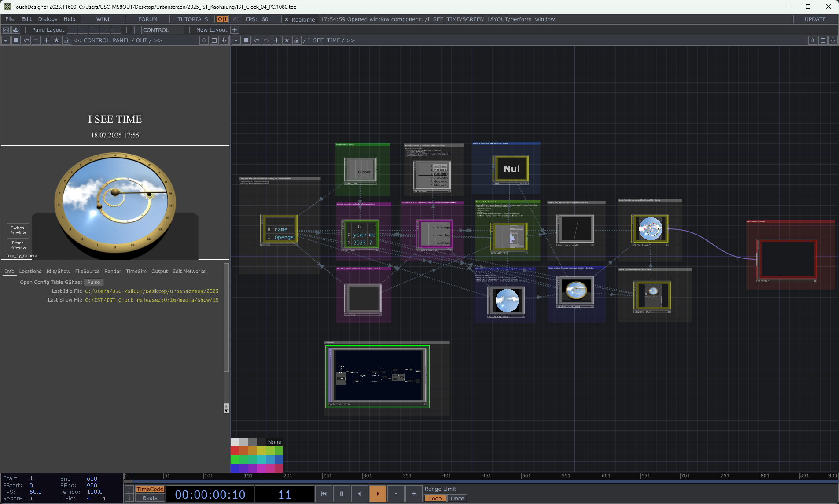Maximize the left pane with square icon

pos(214,40)
